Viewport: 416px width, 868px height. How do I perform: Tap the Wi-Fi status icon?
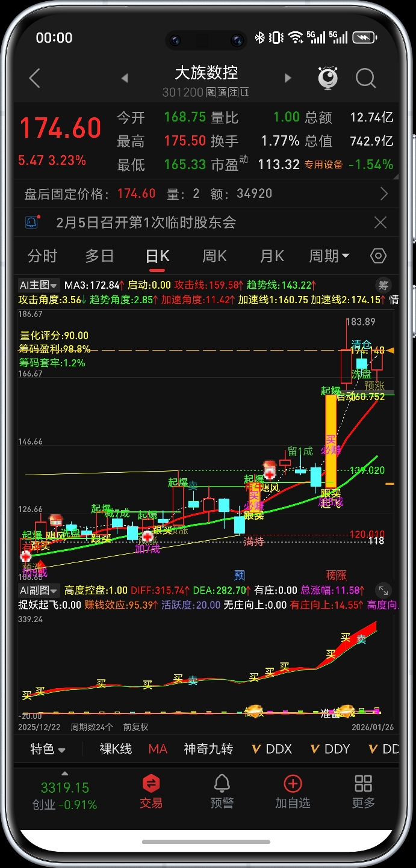296,38
